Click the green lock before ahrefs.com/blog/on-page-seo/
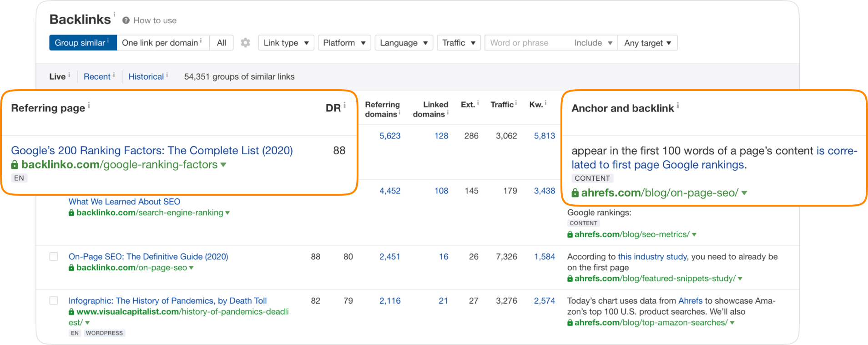Screen dimensions: 868x345 (575, 193)
